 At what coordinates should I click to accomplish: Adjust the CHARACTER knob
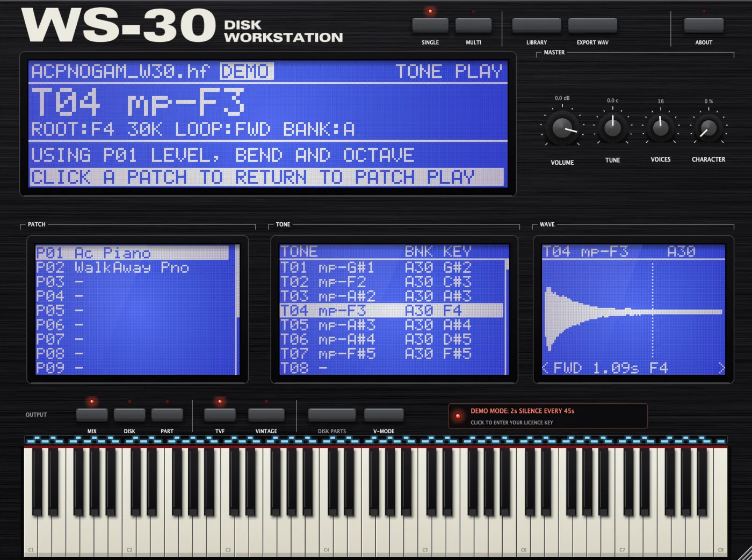coord(708,128)
